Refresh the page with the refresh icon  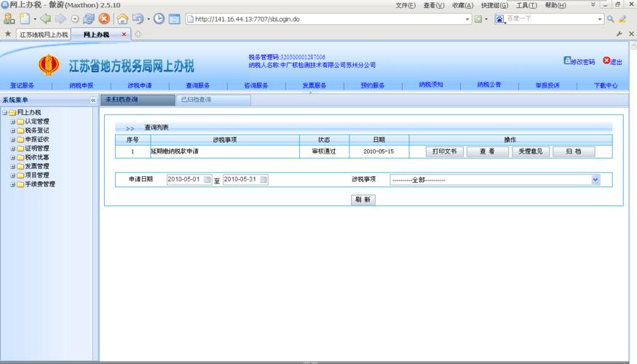point(89,19)
